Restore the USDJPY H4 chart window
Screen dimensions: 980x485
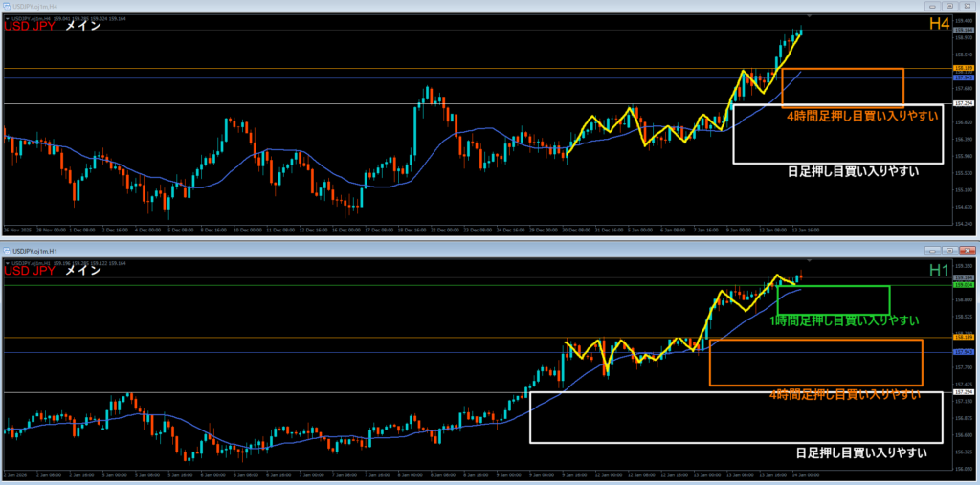[x=949, y=6]
